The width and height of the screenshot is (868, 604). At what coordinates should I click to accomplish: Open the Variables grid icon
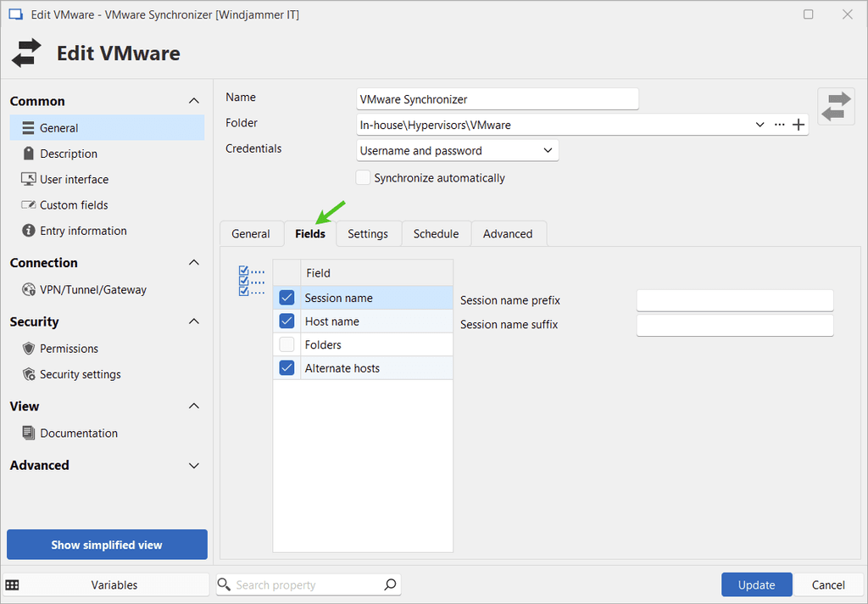pyautogui.click(x=12, y=584)
